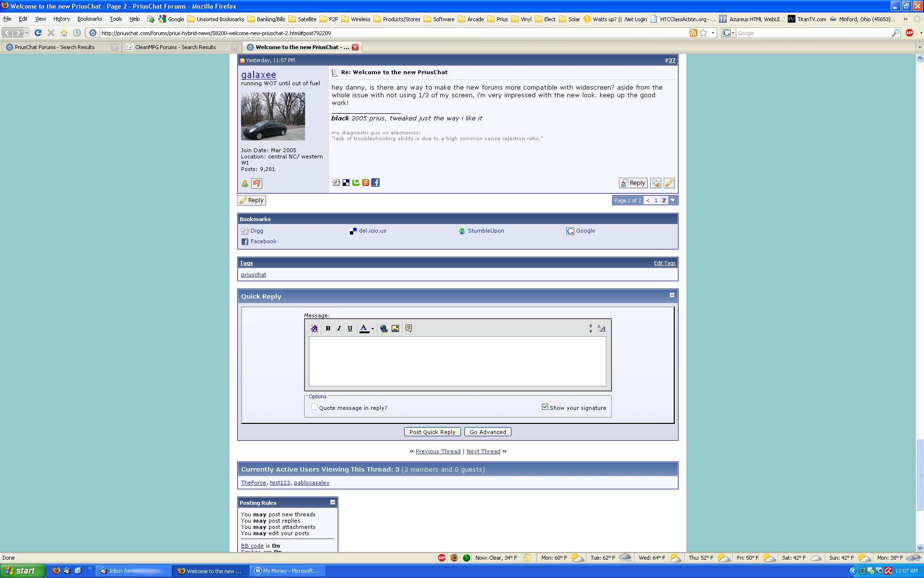Toggle bold in Quick Reply toolbar

328,328
